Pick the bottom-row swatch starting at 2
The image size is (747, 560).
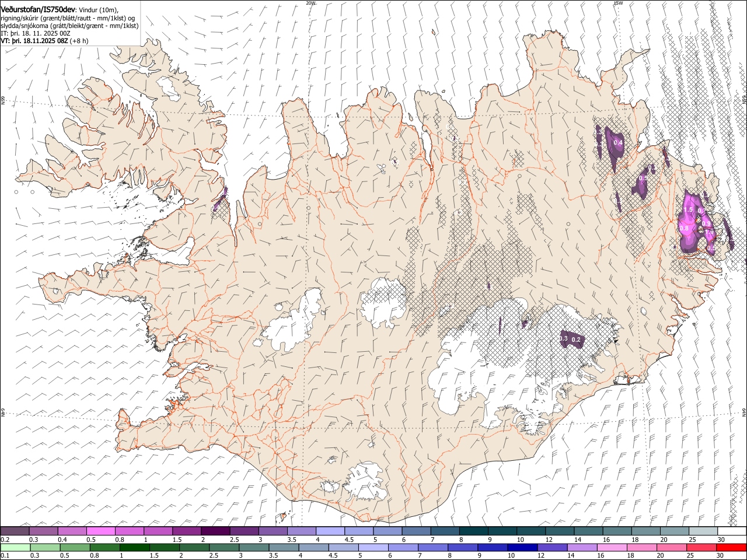coord(194,547)
